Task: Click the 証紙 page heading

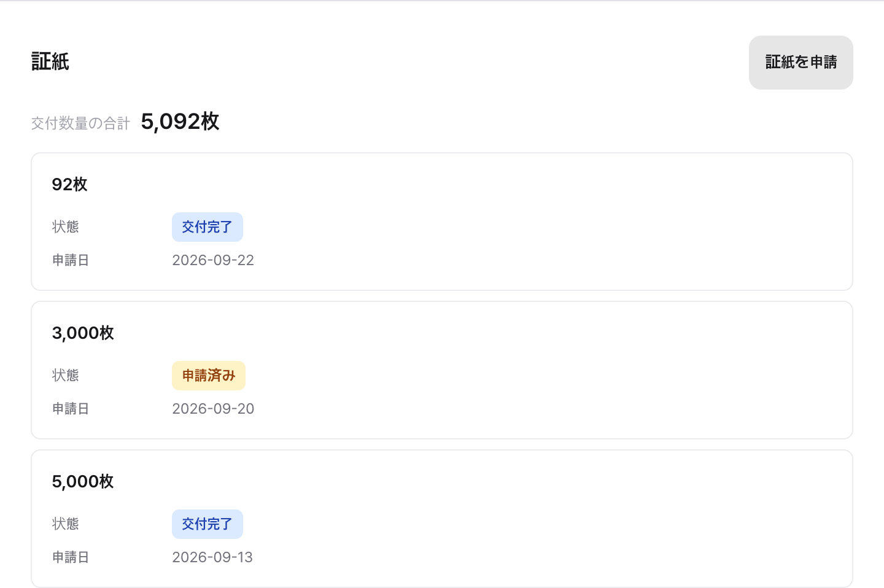Action: tap(50, 61)
